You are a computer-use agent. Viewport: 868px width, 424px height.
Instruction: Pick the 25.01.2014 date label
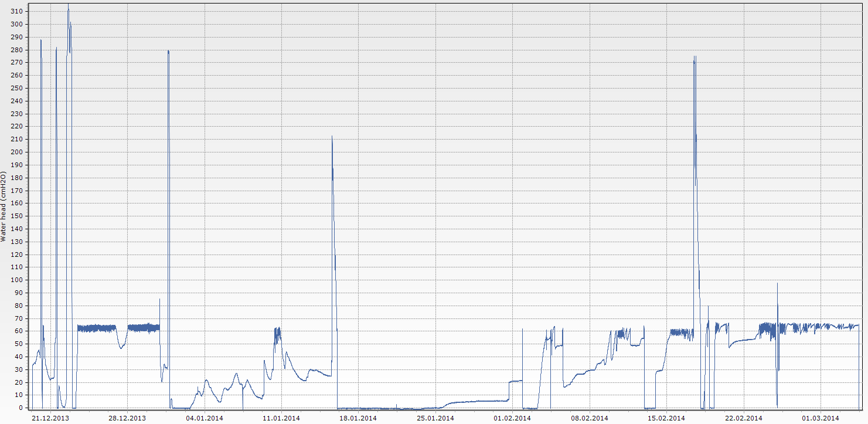click(435, 418)
